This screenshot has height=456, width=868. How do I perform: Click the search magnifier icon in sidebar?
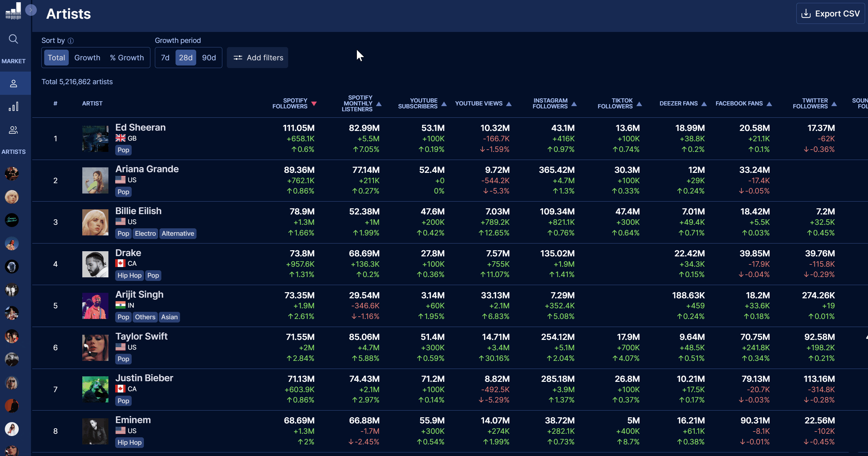pos(14,39)
